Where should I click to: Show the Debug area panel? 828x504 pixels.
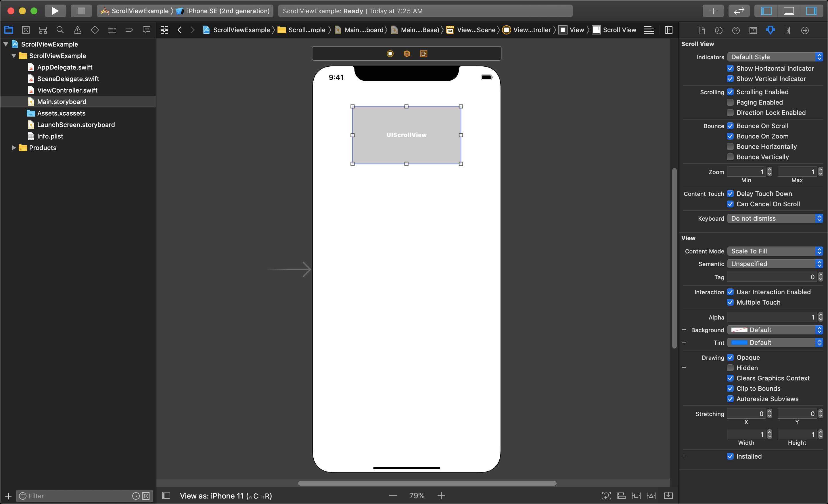(x=789, y=11)
